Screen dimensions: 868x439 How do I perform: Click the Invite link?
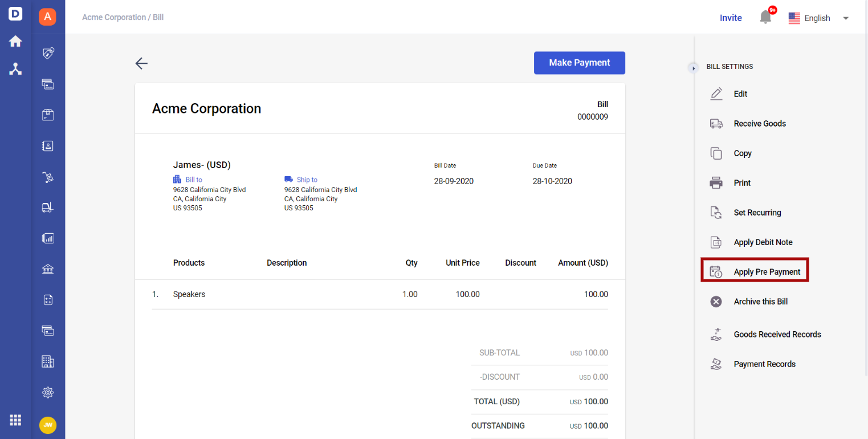(x=731, y=18)
